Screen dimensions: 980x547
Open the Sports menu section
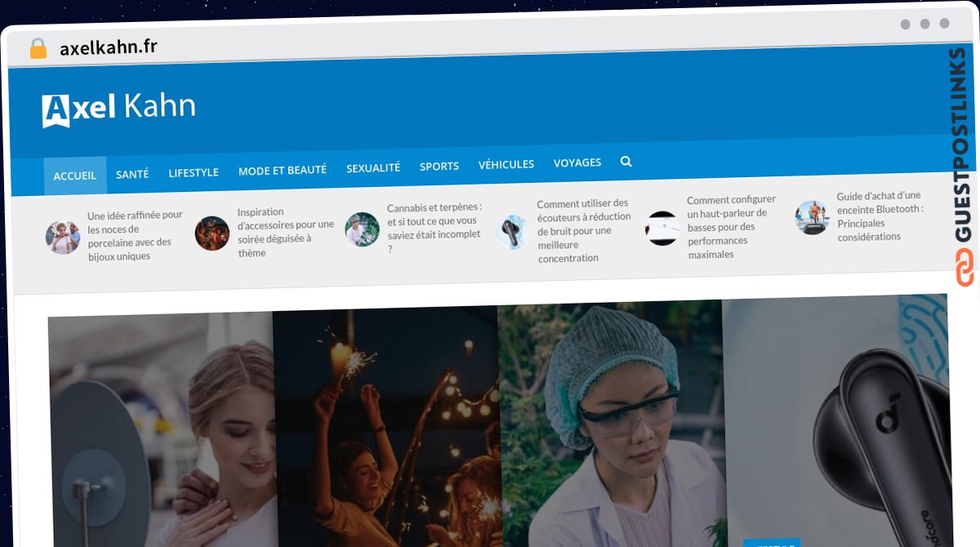click(439, 166)
